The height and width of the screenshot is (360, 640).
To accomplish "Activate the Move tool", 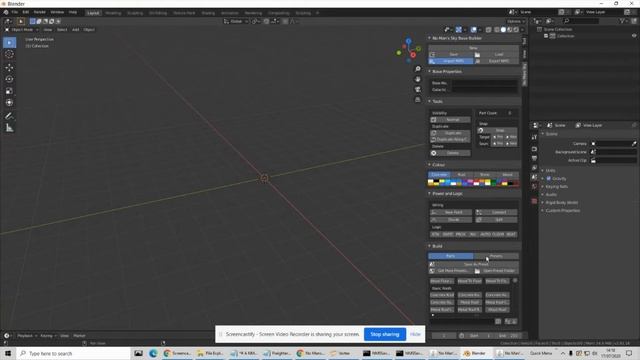I will (x=9, y=67).
